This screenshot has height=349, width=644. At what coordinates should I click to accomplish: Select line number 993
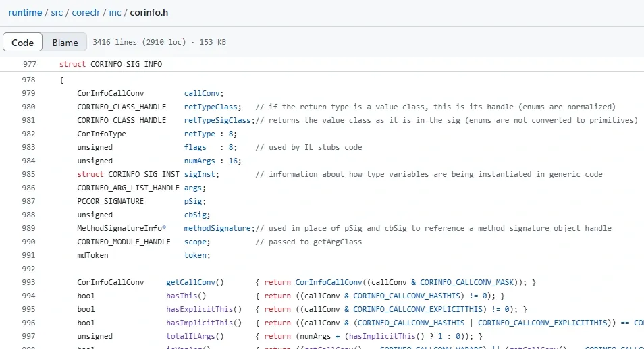[x=29, y=282]
